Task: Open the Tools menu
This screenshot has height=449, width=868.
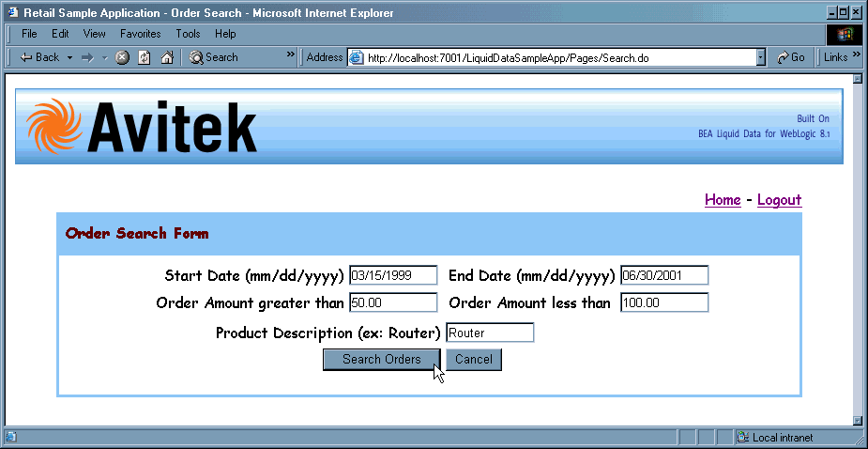Action: pos(189,34)
